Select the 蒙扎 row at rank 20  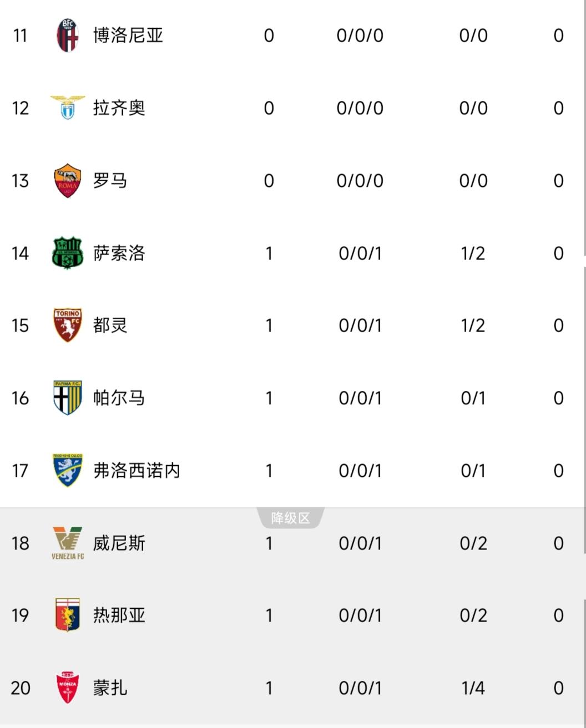click(293, 688)
